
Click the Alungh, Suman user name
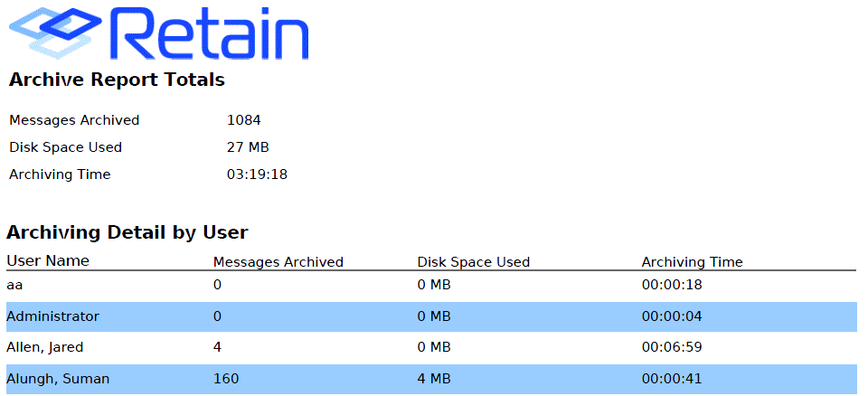[58, 379]
